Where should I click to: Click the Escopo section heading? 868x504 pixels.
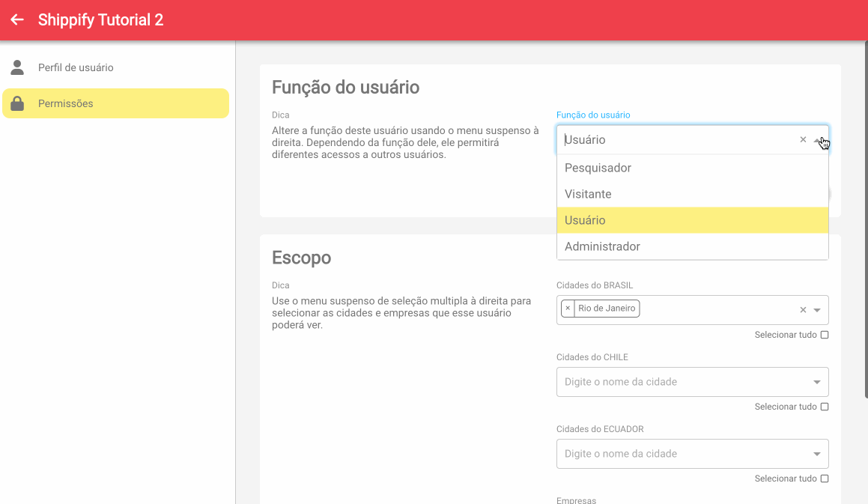301,258
